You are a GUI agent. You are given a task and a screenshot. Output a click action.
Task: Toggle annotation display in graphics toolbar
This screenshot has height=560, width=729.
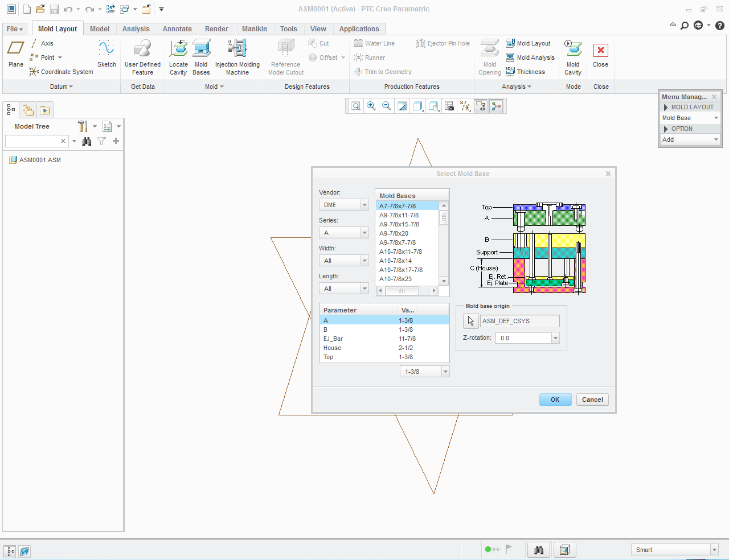(x=481, y=106)
